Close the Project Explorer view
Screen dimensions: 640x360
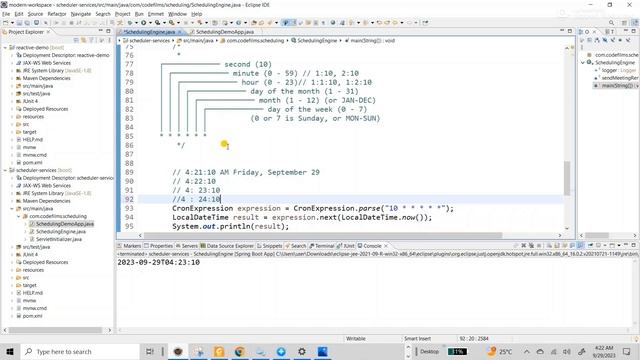pyautogui.click(x=48, y=32)
